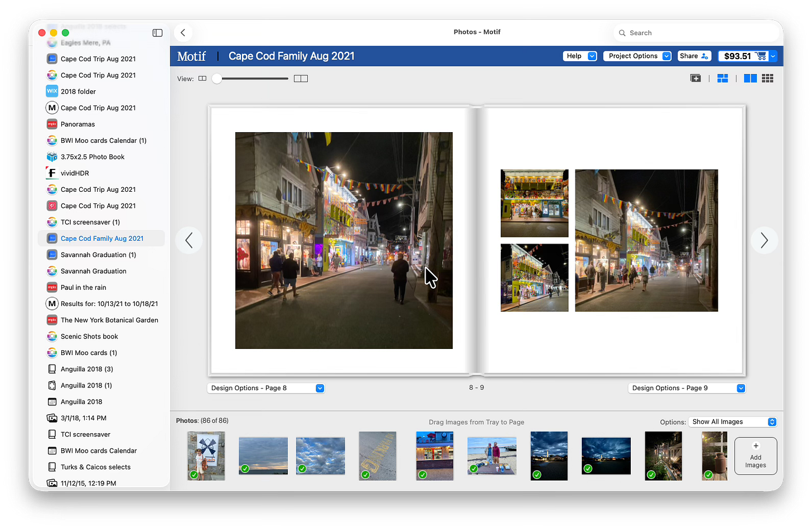Open the shopping cart showing $93.51

tap(744, 56)
